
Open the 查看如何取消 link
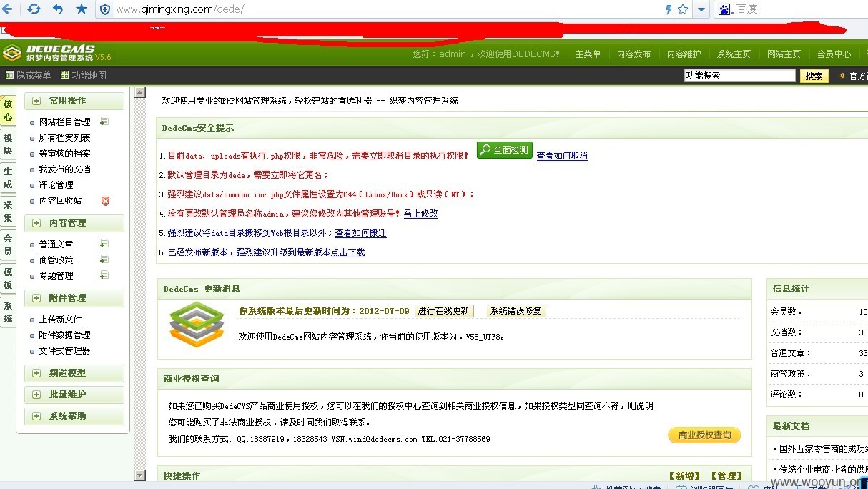pyautogui.click(x=562, y=156)
